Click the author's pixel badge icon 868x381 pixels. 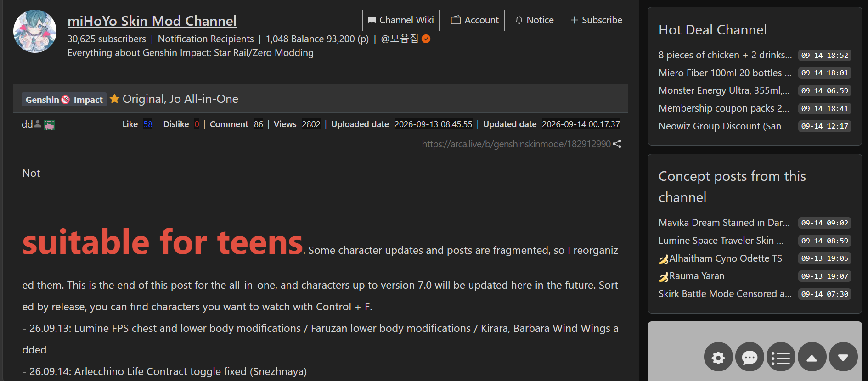point(50,125)
